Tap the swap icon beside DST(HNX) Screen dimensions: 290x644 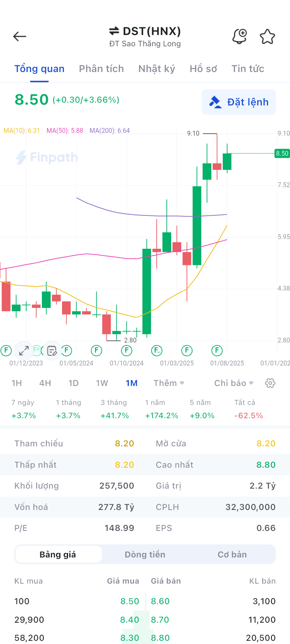(114, 31)
